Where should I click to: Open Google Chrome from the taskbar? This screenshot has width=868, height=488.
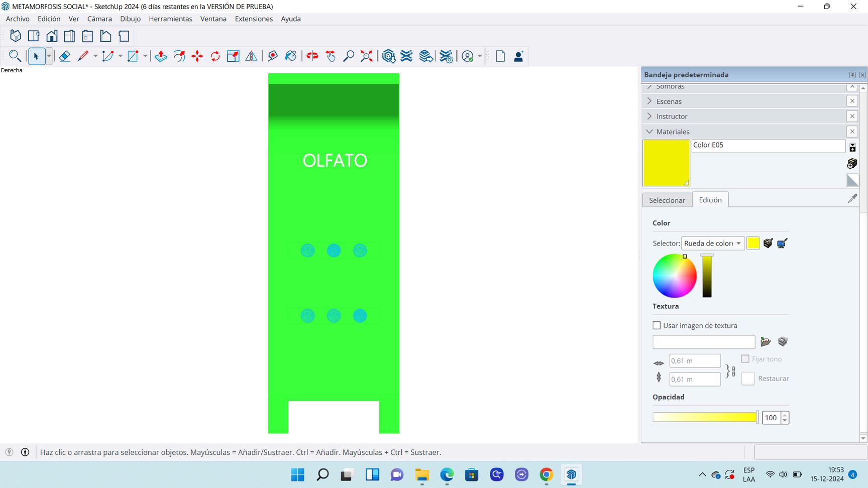click(547, 474)
